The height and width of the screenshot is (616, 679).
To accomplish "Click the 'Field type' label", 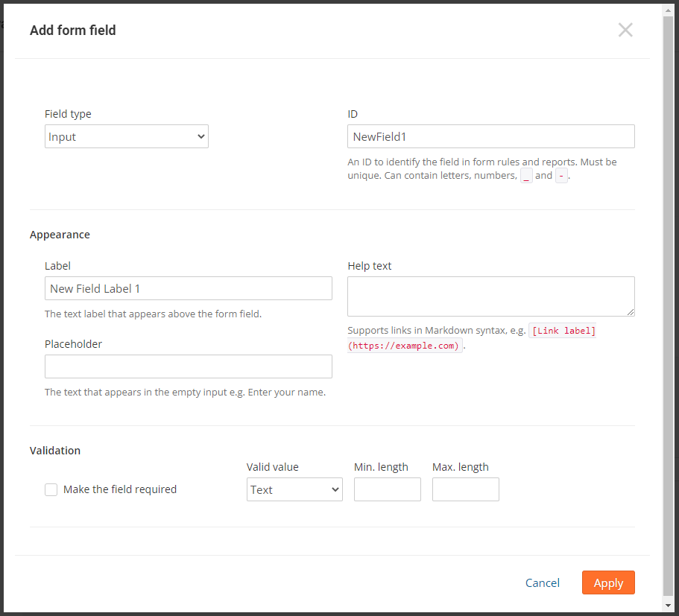I will tap(68, 114).
